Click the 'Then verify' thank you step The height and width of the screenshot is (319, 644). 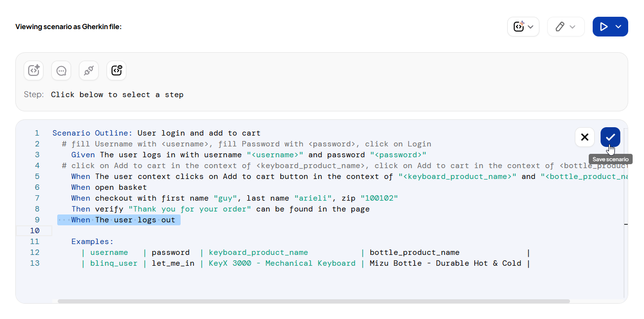220,209
